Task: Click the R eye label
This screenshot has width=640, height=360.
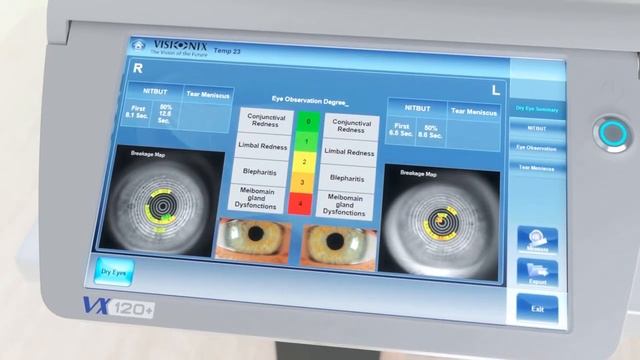Action: (x=138, y=68)
